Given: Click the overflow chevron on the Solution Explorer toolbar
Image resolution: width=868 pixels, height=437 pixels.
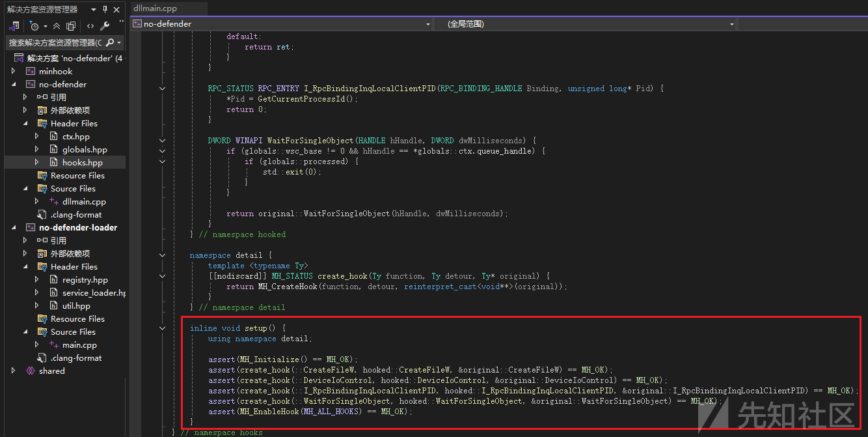Looking at the screenshot, I should click(x=121, y=23).
